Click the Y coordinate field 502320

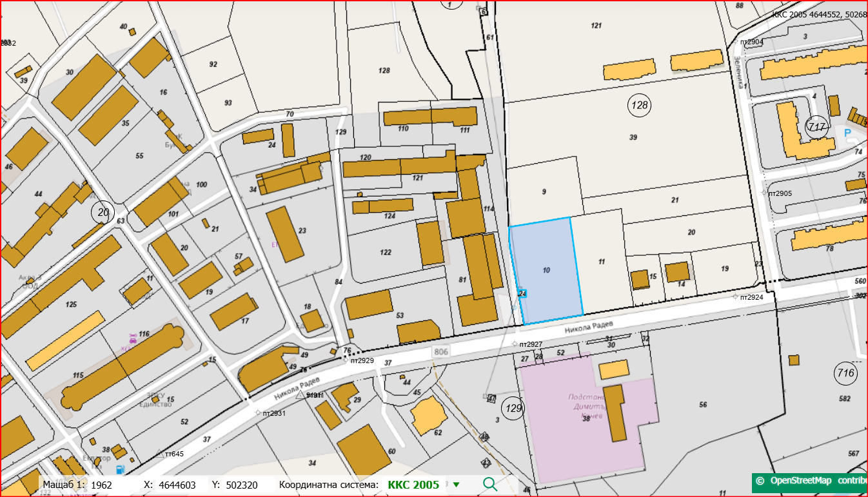242,485
